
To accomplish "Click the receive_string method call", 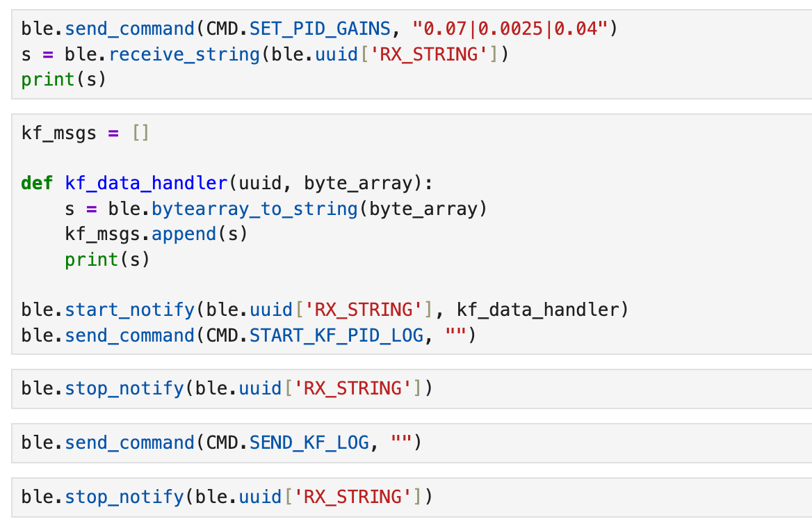I will [184, 54].
